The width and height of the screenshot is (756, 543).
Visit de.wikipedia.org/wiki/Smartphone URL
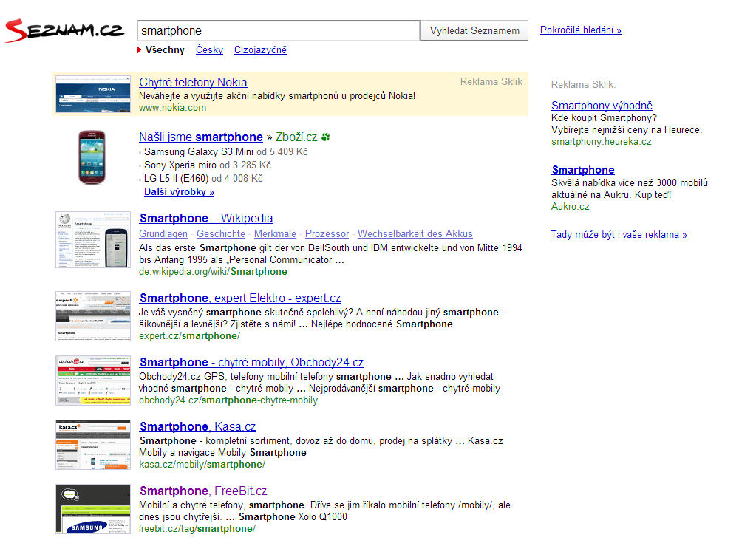[213, 272]
